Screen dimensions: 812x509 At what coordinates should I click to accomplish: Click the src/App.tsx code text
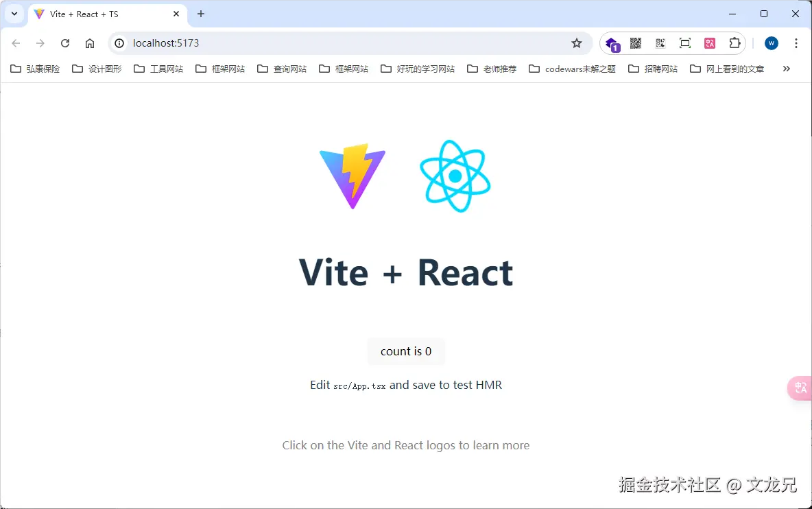359,386
